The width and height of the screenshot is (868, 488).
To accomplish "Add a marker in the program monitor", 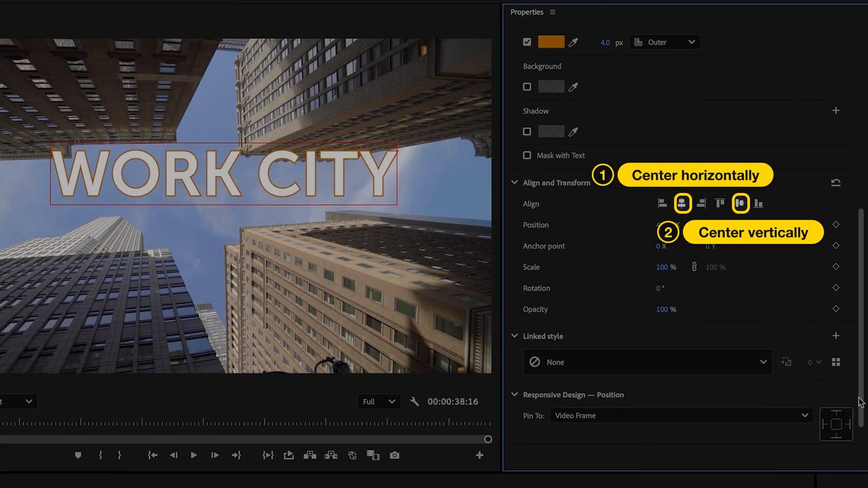I will 78,455.
